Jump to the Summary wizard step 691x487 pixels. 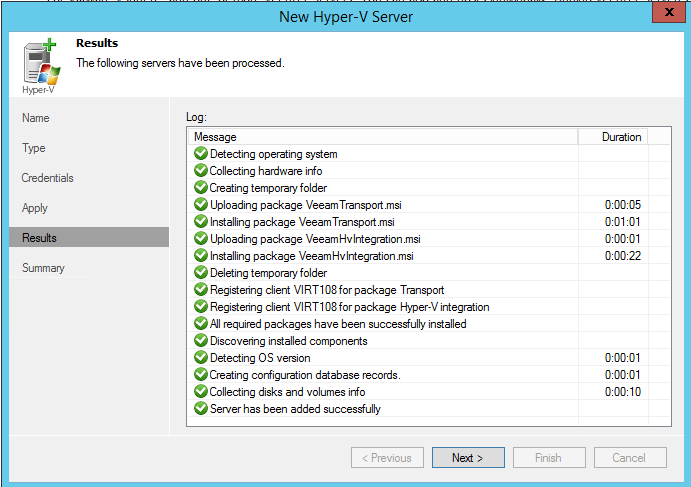43,268
